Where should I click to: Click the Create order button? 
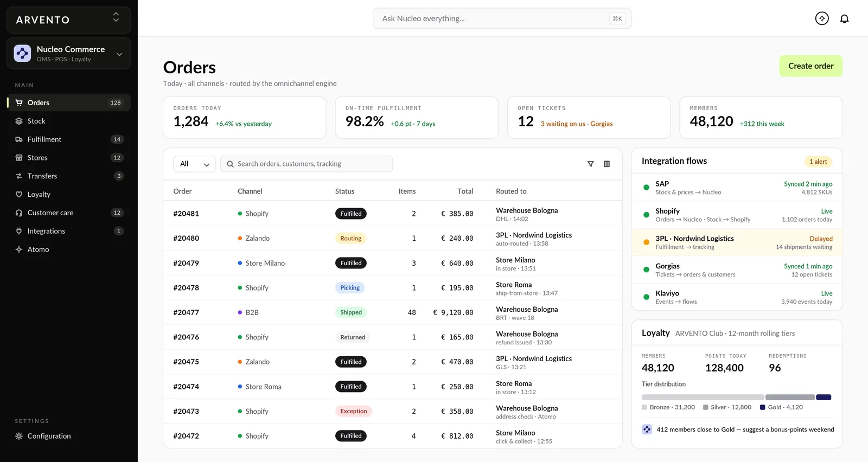(x=810, y=66)
